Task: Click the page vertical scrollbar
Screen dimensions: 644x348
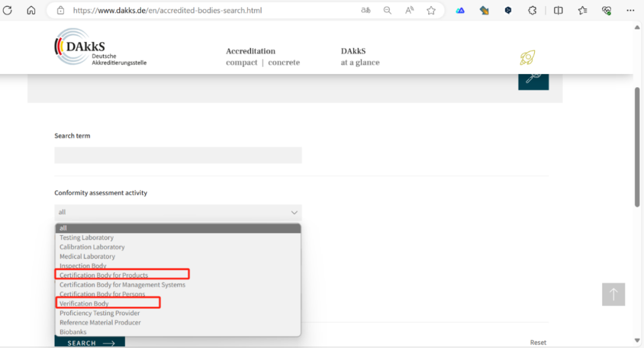Action: (637, 147)
